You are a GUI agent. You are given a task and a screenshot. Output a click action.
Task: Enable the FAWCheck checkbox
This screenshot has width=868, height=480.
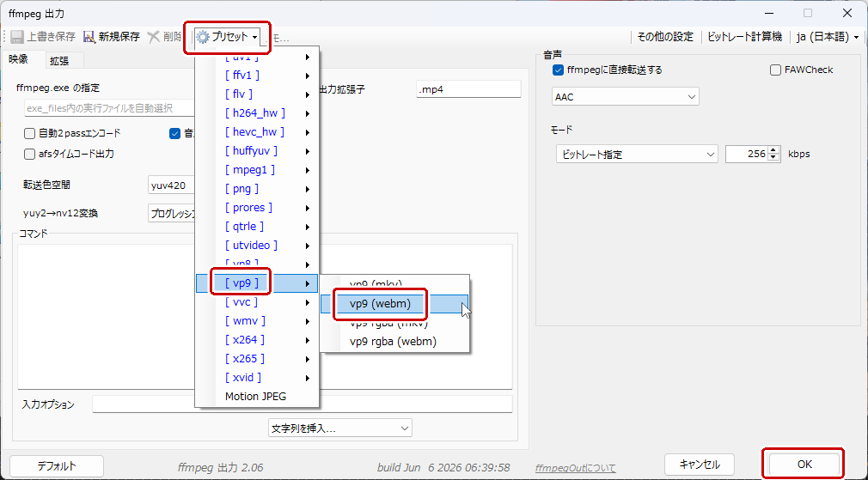(775, 70)
